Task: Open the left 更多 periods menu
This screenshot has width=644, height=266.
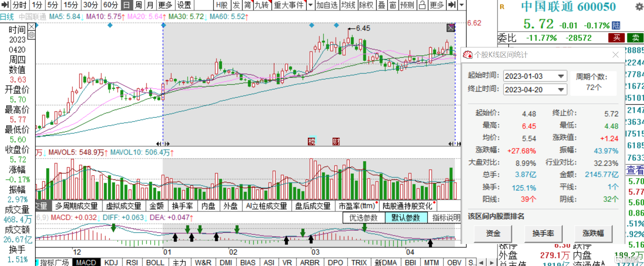Action: click(165, 5)
